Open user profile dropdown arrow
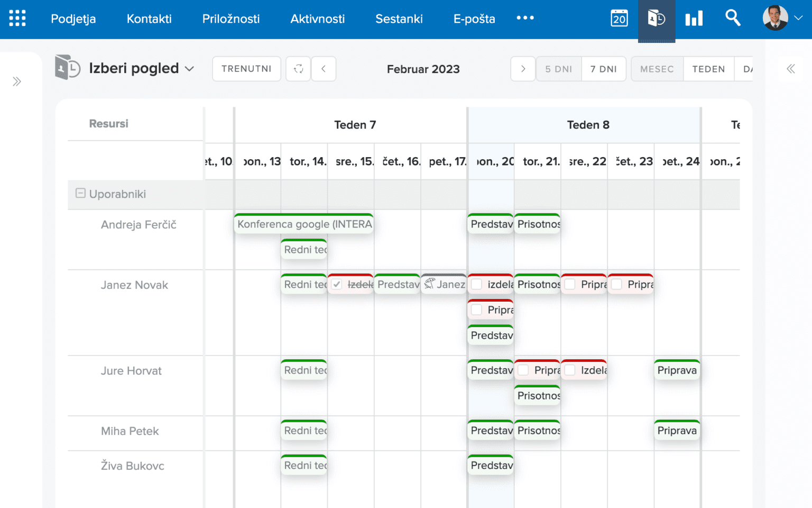Screen dimensions: 812x508 pyautogui.click(x=798, y=18)
